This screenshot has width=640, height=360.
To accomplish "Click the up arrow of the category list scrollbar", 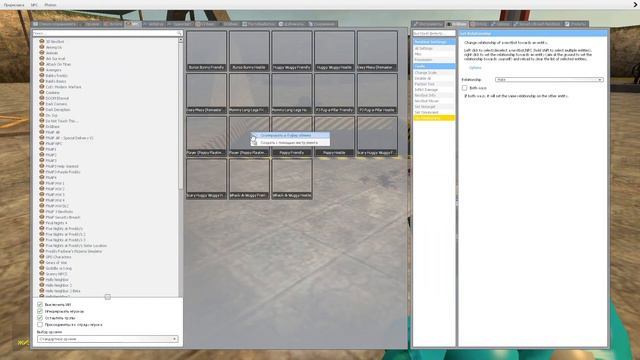I will point(180,40).
